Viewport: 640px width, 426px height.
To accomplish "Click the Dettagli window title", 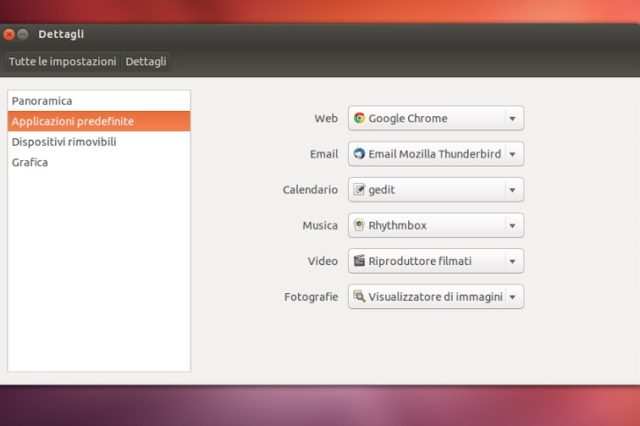I will click(61, 34).
